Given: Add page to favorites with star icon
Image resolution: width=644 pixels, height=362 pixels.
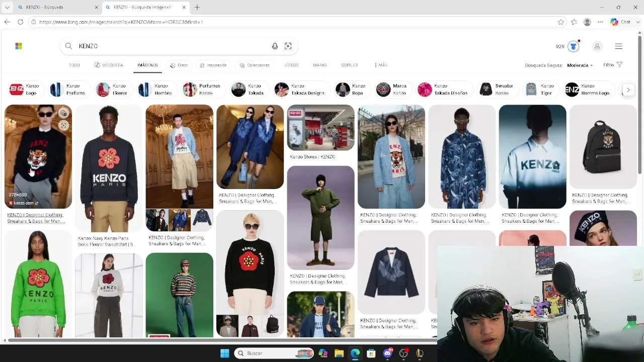Looking at the screenshot, I should click(561, 22).
